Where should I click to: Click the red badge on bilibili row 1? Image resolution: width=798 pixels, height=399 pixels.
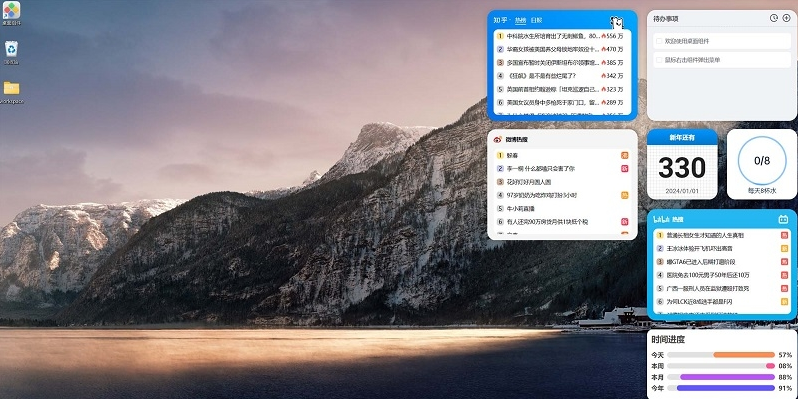point(784,235)
